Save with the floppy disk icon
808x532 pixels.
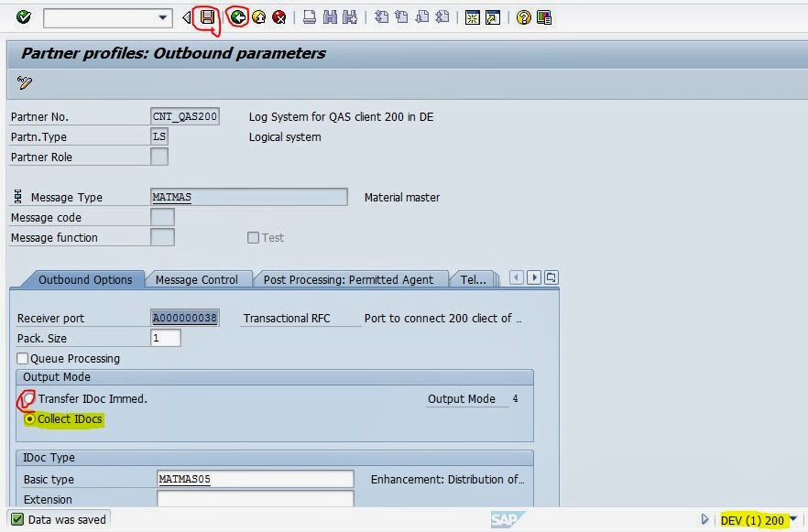pyautogui.click(x=207, y=17)
